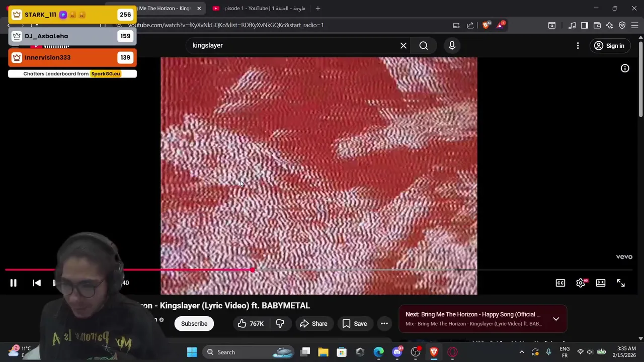Open OBS Studio from the taskbar

click(x=416, y=352)
